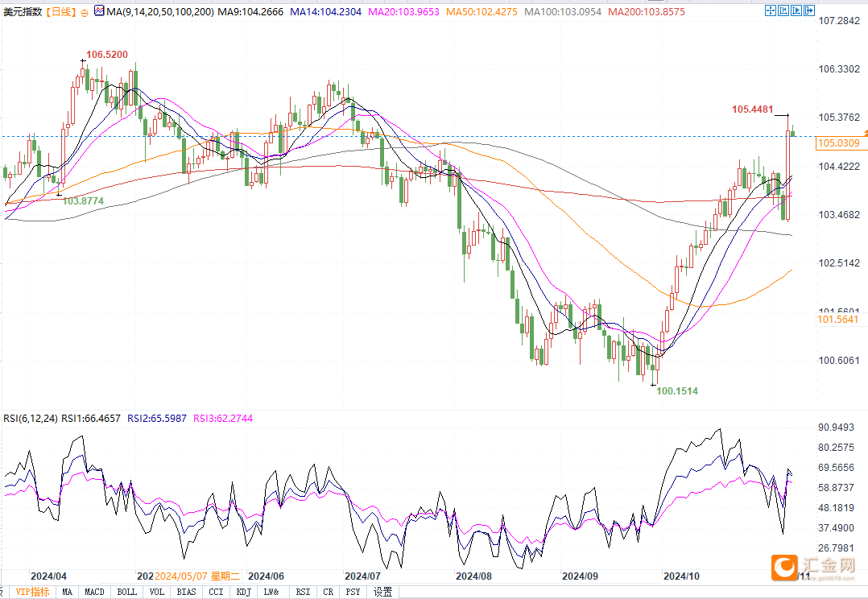The image size is (868, 599).
Task: Click the 90.9493 RSI axis value
Action: tap(836, 428)
